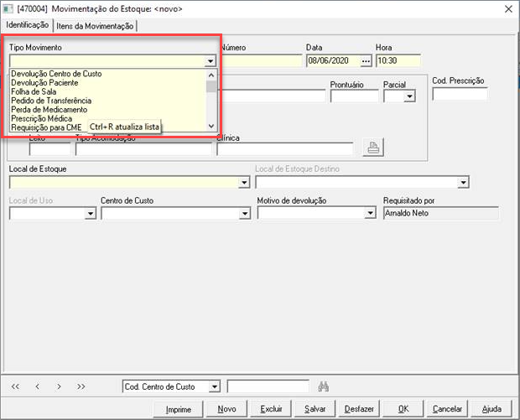Confirm with the OK button
Viewport: 520px width, 420px height.
coord(403,409)
